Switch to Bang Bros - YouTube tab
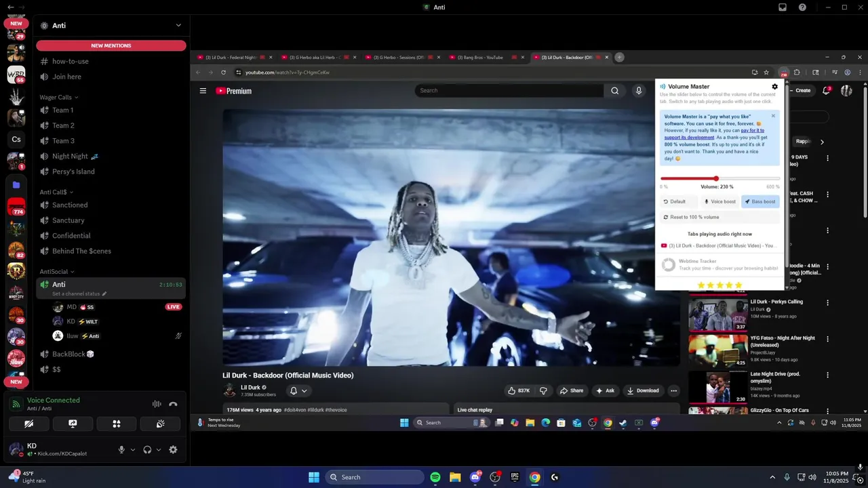 (x=485, y=58)
